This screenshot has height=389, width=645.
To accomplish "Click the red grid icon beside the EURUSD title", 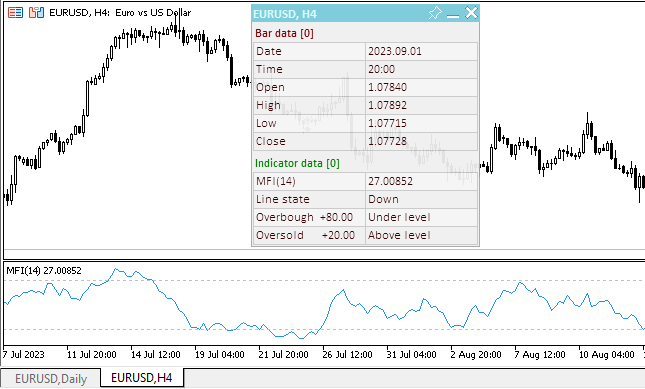I will click(x=15, y=13).
